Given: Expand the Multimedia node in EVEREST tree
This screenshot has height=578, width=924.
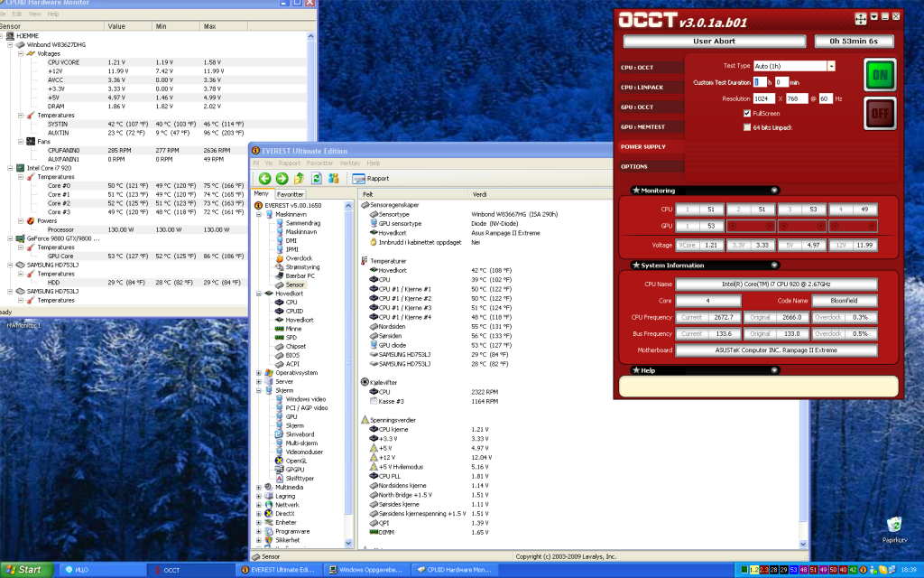Looking at the screenshot, I should click(x=259, y=487).
